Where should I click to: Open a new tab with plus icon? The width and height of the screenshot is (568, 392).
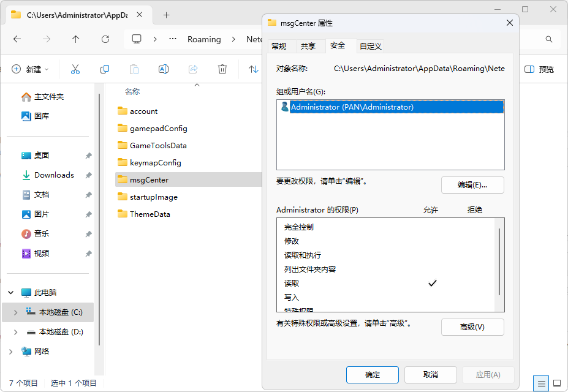(x=166, y=15)
